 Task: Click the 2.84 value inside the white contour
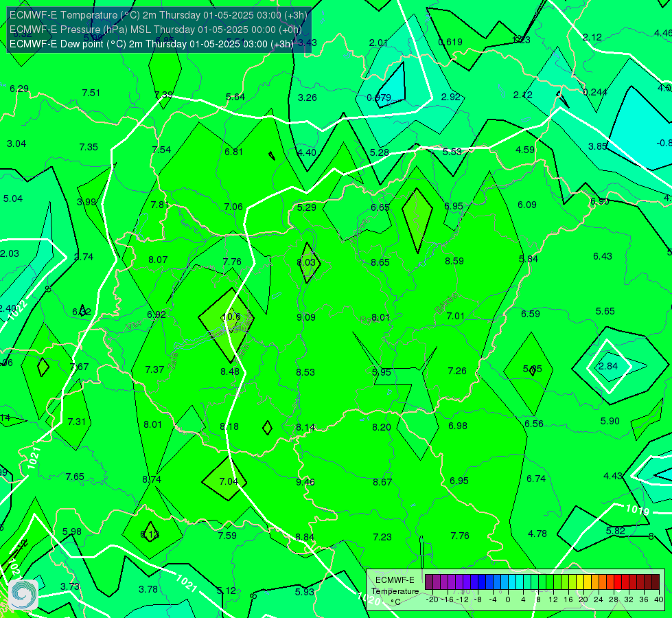pos(608,366)
